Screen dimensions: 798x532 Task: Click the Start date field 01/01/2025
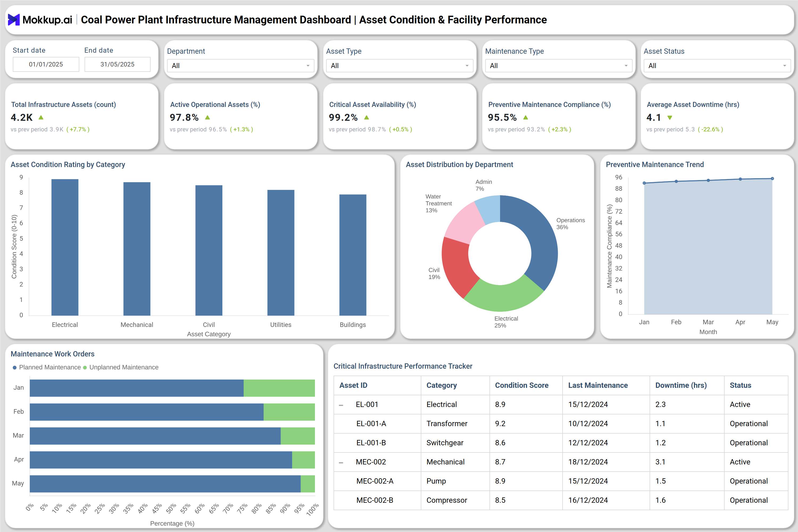46,64
